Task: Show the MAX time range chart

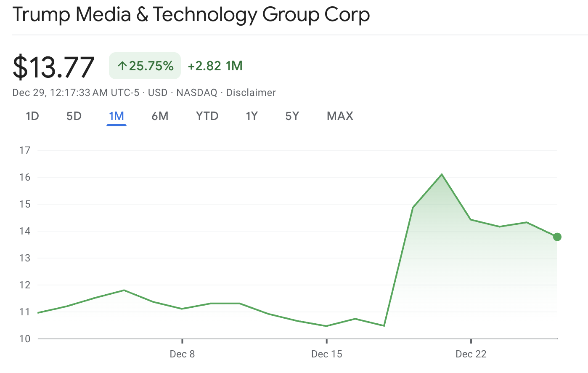Action: coord(340,116)
